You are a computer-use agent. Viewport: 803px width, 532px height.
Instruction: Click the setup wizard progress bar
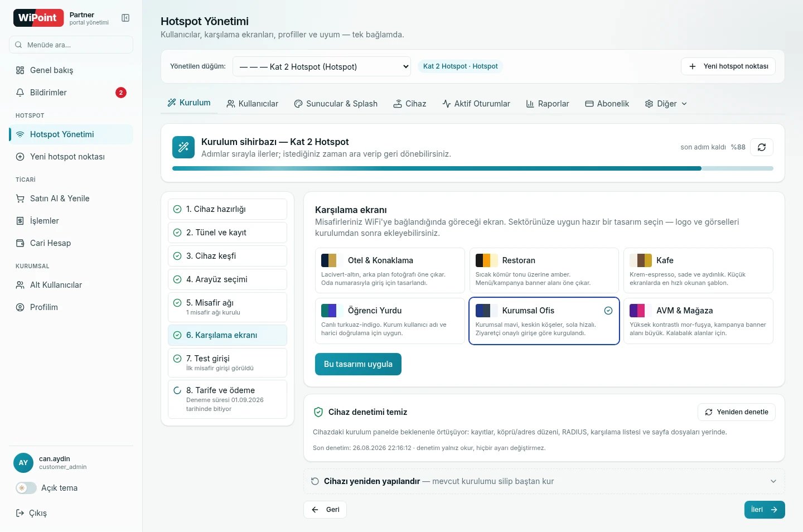473,168
